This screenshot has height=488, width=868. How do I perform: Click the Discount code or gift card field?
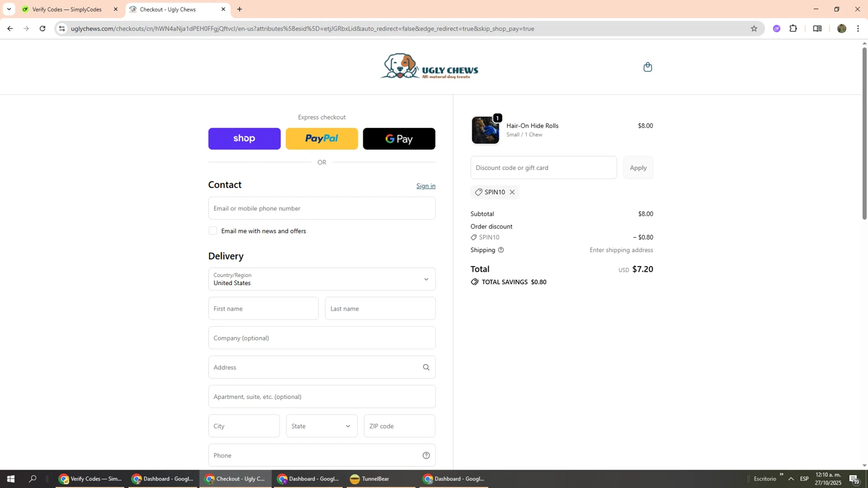[x=543, y=168]
